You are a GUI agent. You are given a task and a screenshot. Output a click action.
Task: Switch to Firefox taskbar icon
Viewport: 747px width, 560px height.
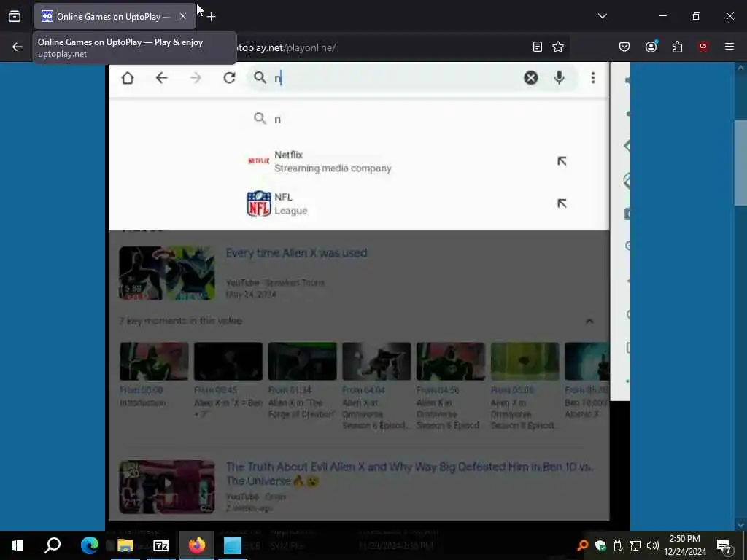click(197, 545)
